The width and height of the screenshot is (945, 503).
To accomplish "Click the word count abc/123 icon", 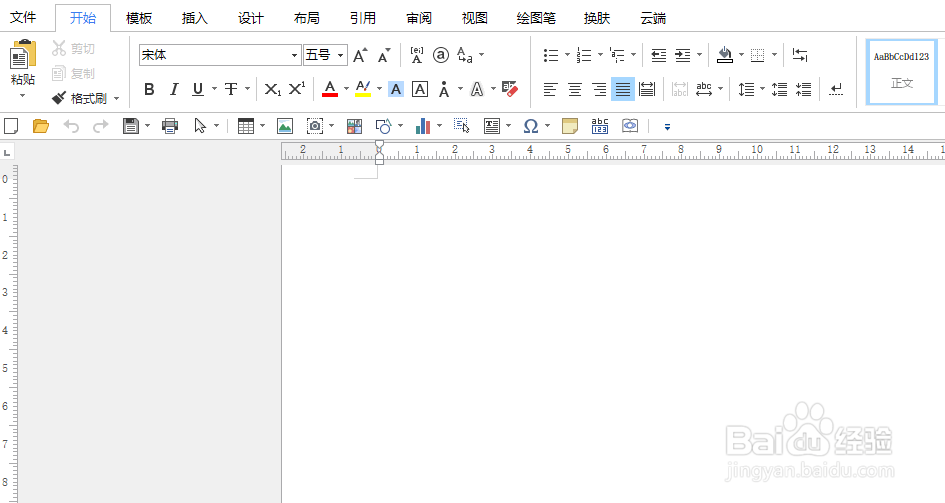I will click(600, 126).
